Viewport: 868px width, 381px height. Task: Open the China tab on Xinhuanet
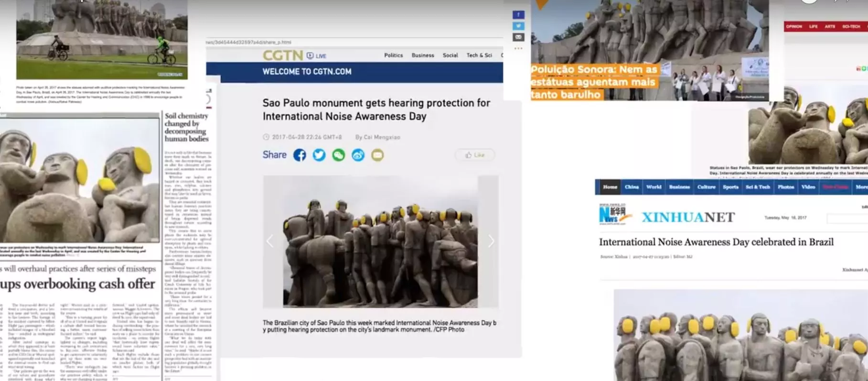point(632,187)
